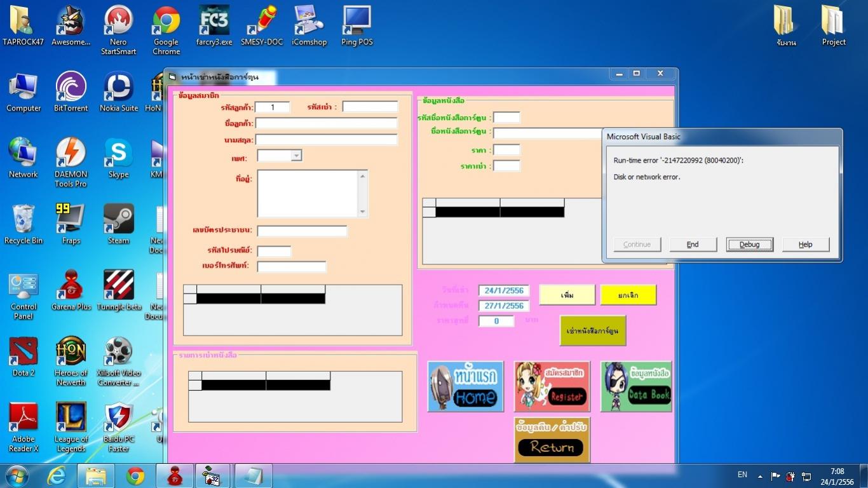Click the เพิ่ม (add) button

pyautogui.click(x=567, y=295)
